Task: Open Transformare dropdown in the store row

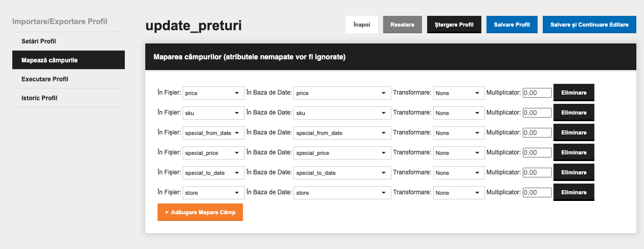Action: click(x=459, y=193)
